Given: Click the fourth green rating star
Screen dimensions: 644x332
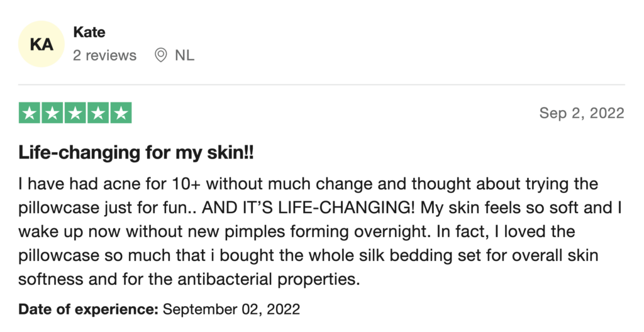Looking at the screenshot, I should coord(97,113).
